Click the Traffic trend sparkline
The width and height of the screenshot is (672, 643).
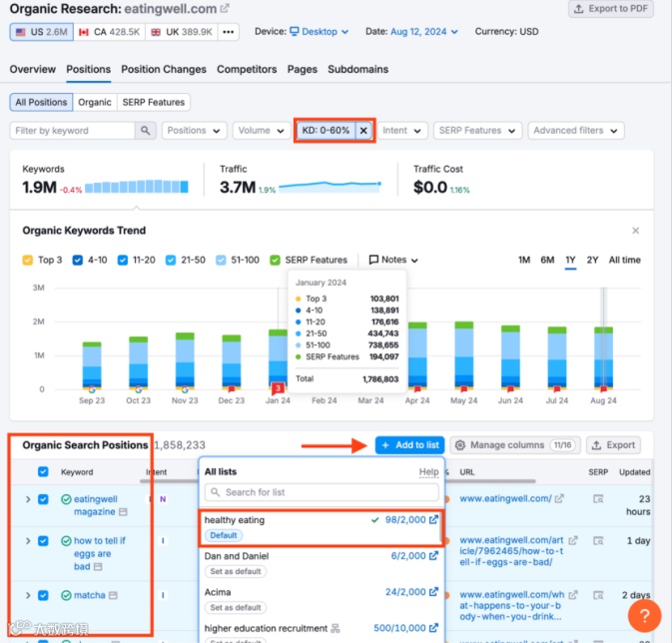330,186
